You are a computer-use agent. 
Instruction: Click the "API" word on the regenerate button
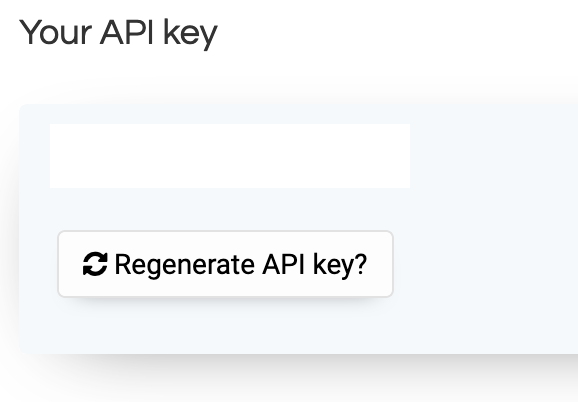283,264
